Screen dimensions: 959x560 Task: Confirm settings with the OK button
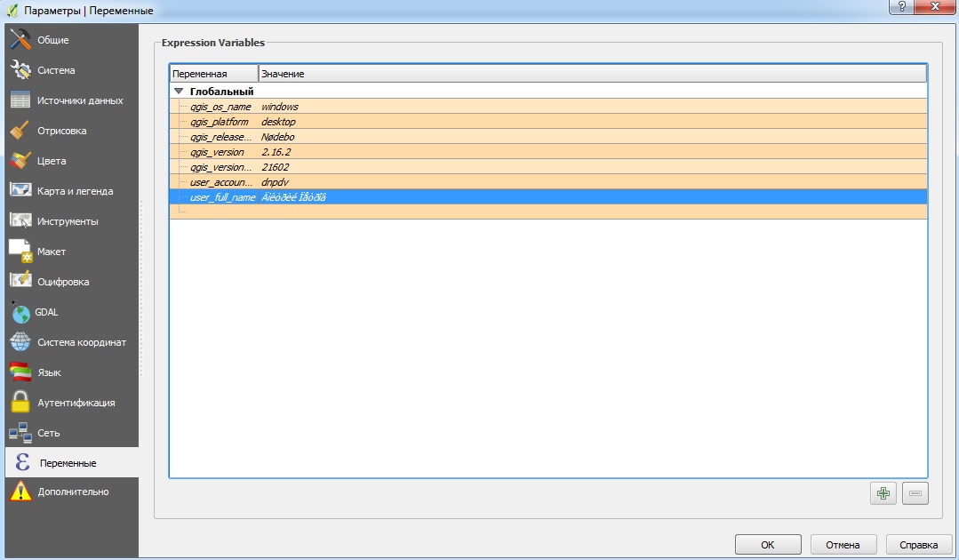[768, 544]
